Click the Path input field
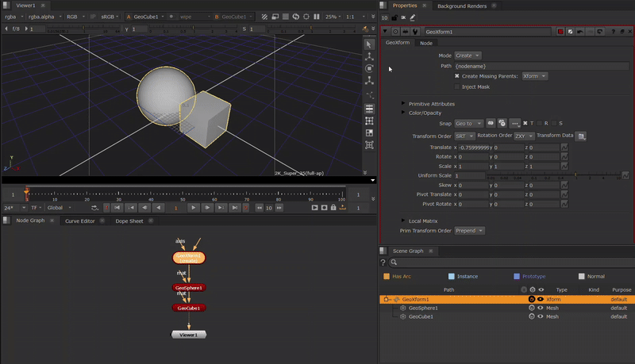 click(x=541, y=66)
